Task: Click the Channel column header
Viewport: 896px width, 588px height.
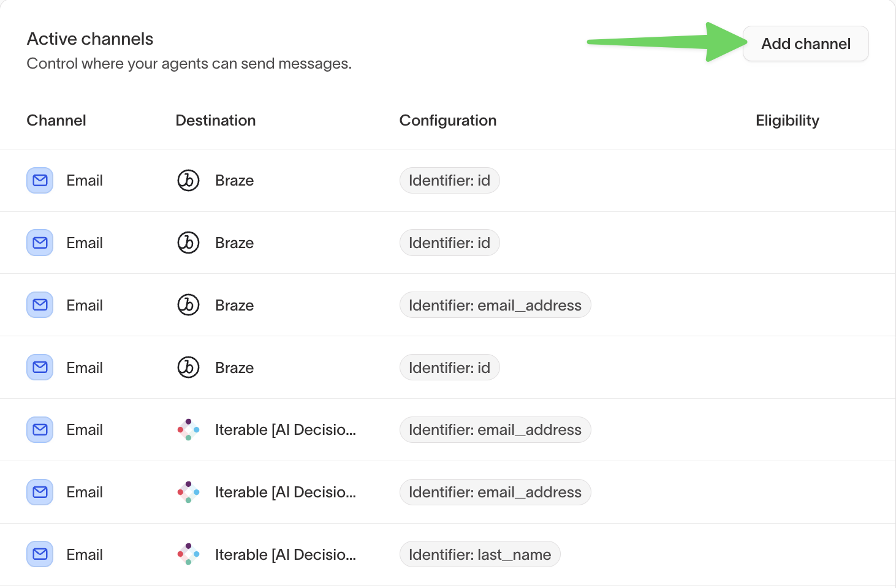Action: click(x=56, y=120)
